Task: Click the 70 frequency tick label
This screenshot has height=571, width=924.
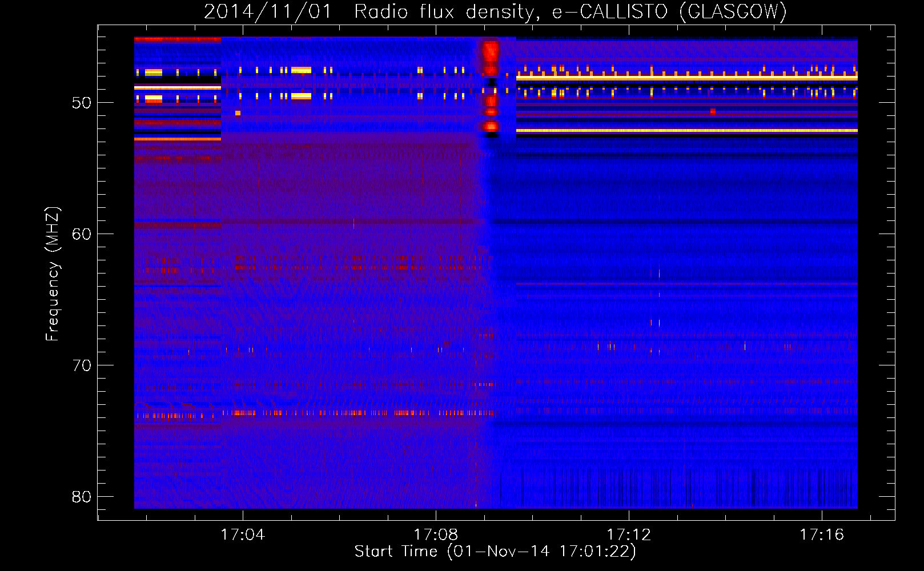Action: (x=81, y=365)
